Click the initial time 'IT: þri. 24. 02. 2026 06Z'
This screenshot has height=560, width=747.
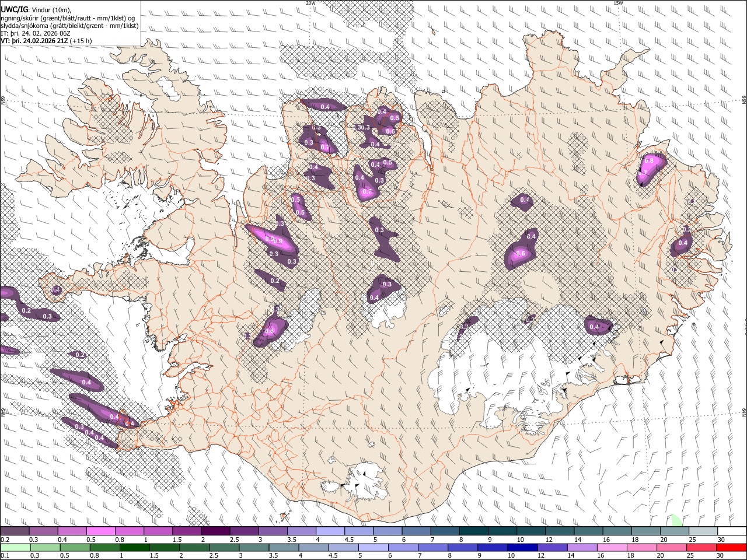(36, 33)
